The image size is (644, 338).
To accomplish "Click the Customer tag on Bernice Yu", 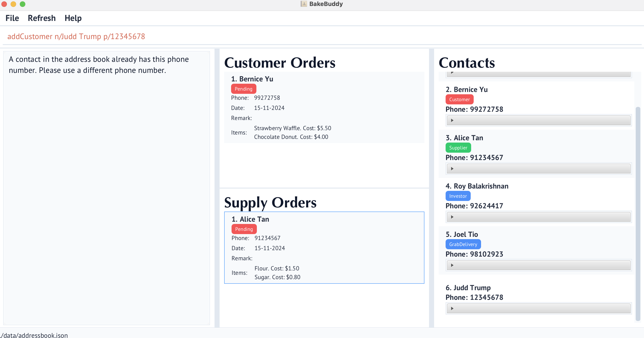I will [x=459, y=99].
